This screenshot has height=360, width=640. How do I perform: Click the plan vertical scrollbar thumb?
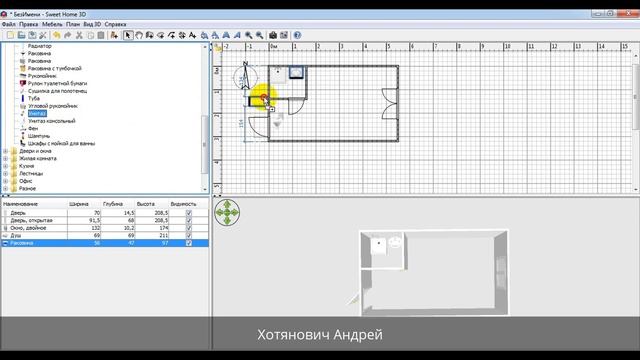[635, 96]
